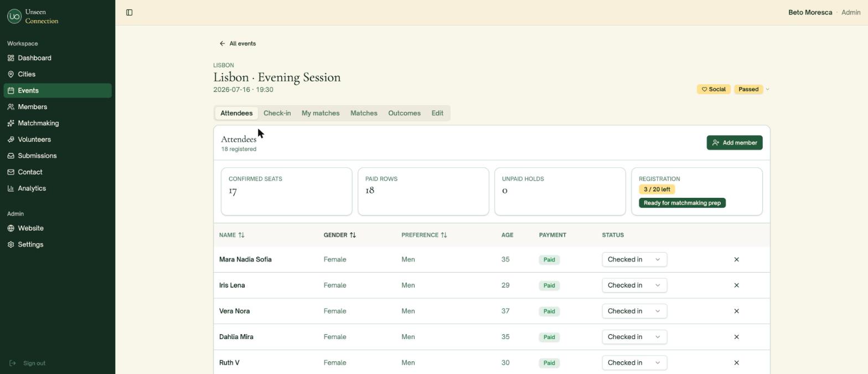The image size is (868, 374).
Task: Remove Dahlia Mira from attendees
Action: click(736, 337)
